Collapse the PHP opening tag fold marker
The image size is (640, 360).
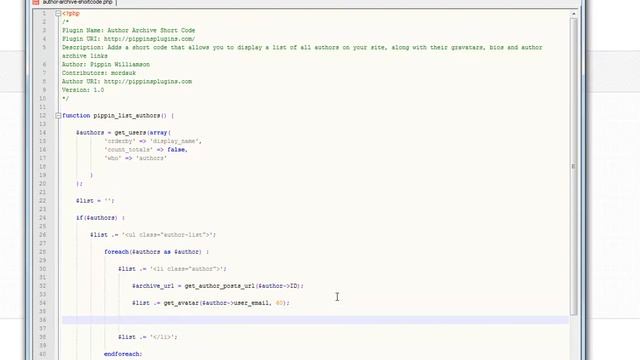[58, 13]
